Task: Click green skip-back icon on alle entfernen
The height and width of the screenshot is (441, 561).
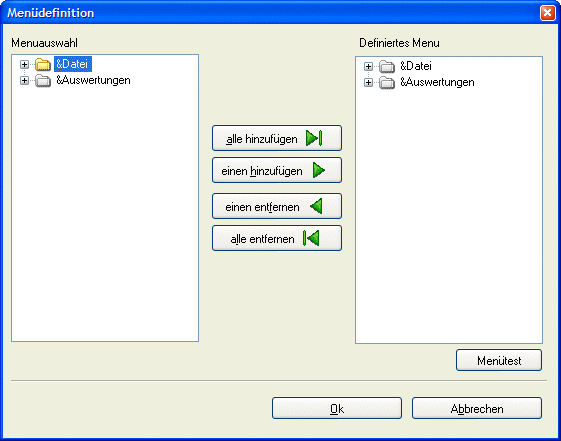Action: coord(311,238)
